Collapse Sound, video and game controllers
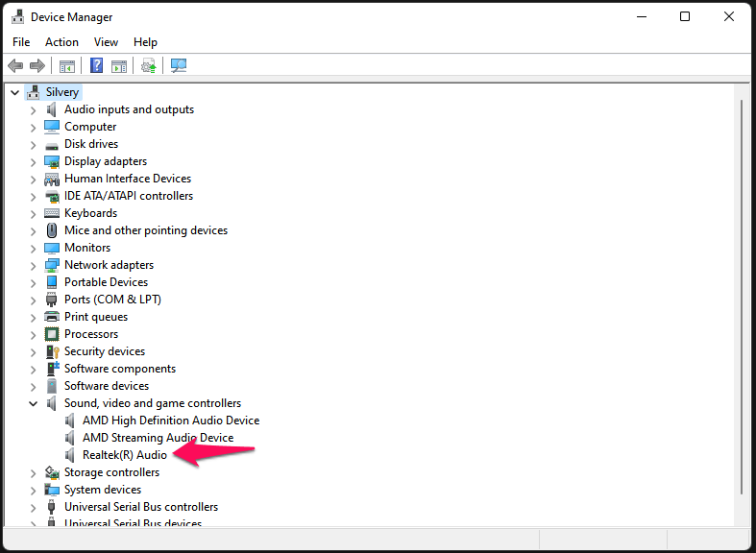 (x=34, y=404)
